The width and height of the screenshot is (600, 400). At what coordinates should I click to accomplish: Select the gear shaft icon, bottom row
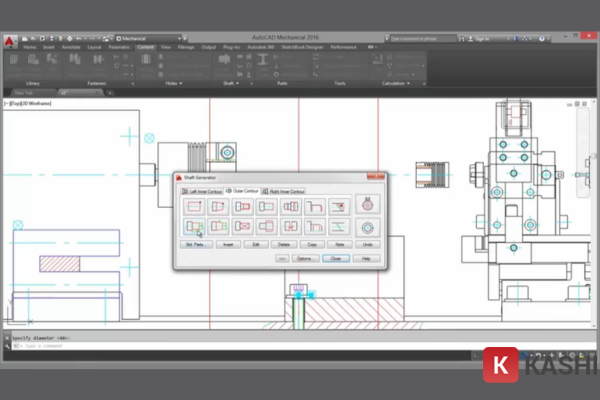[x=218, y=226]
